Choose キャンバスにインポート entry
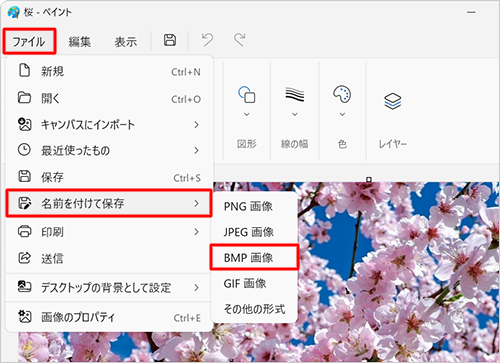This screenshot has height=363, width=500. coord(110,125)
